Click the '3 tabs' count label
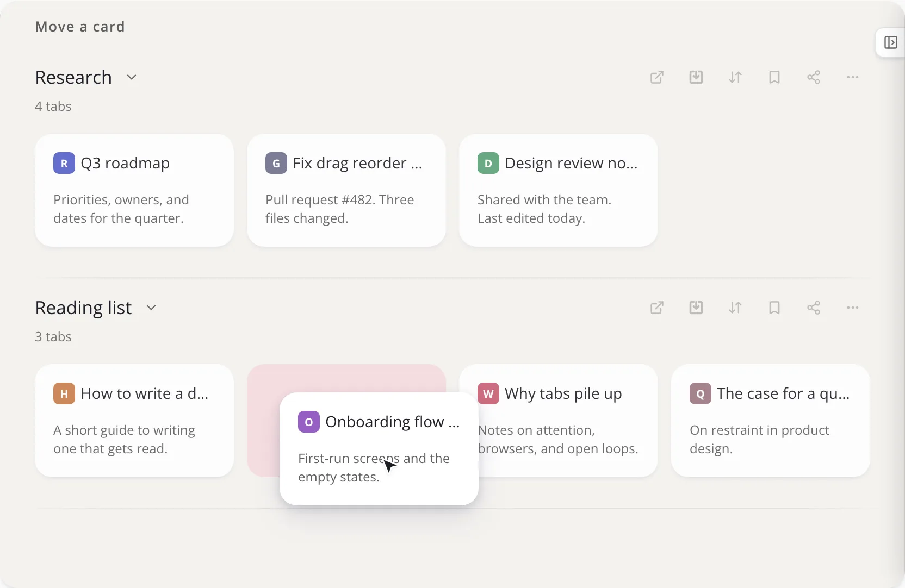Screen dimensions: 905x588 (53, 336)
